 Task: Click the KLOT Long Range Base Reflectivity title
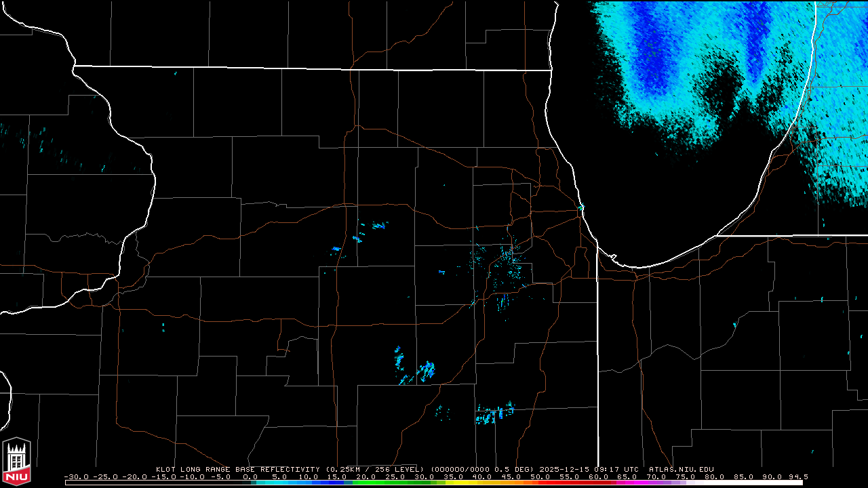237,469
